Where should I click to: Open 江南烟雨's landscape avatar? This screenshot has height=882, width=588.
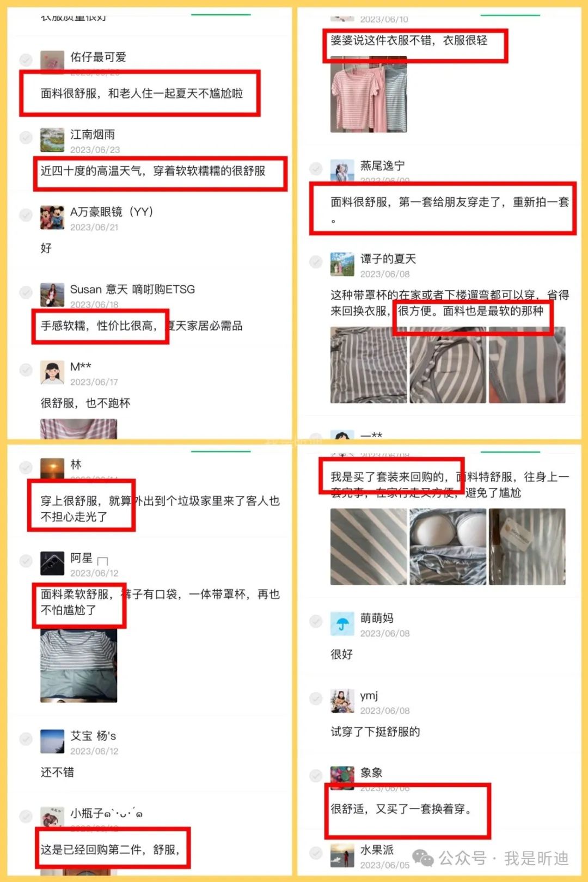coord(52,140)
